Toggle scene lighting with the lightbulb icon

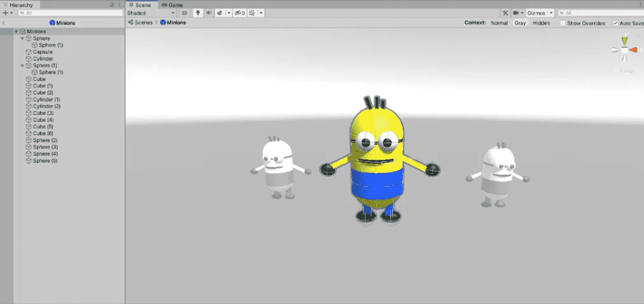tap(197, 13)
